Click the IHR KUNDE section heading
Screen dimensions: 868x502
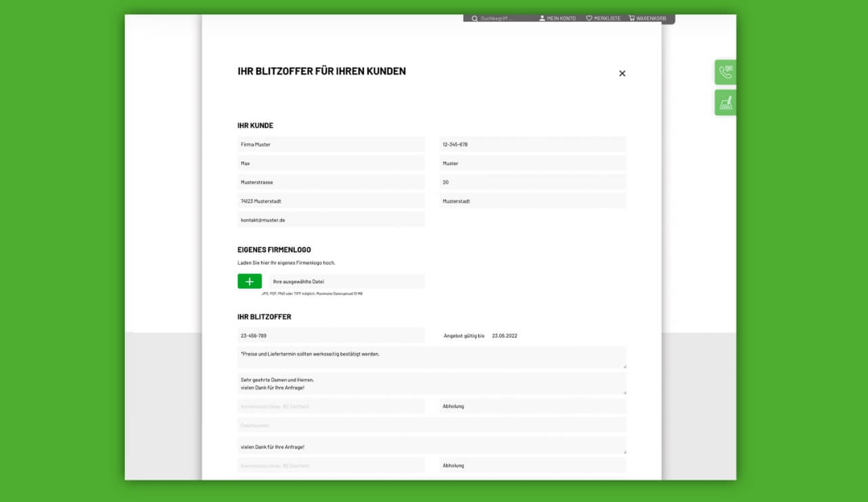click(256, 126)
